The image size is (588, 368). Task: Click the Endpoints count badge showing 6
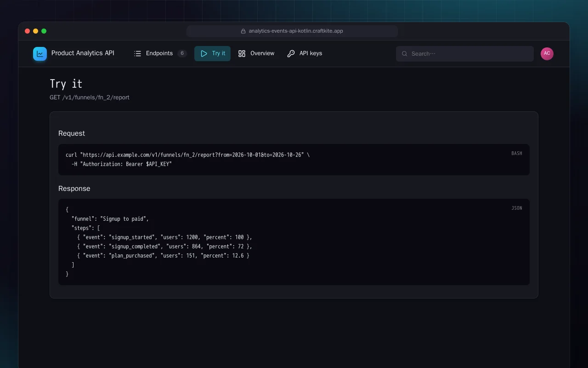pos(182,53)
